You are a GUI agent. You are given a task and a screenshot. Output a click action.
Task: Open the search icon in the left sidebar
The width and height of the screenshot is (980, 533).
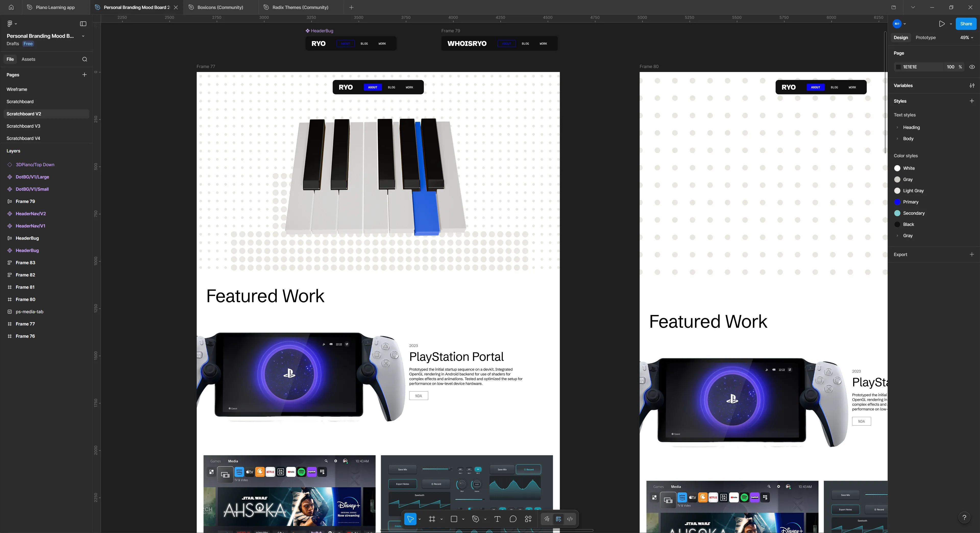(84, 59)
